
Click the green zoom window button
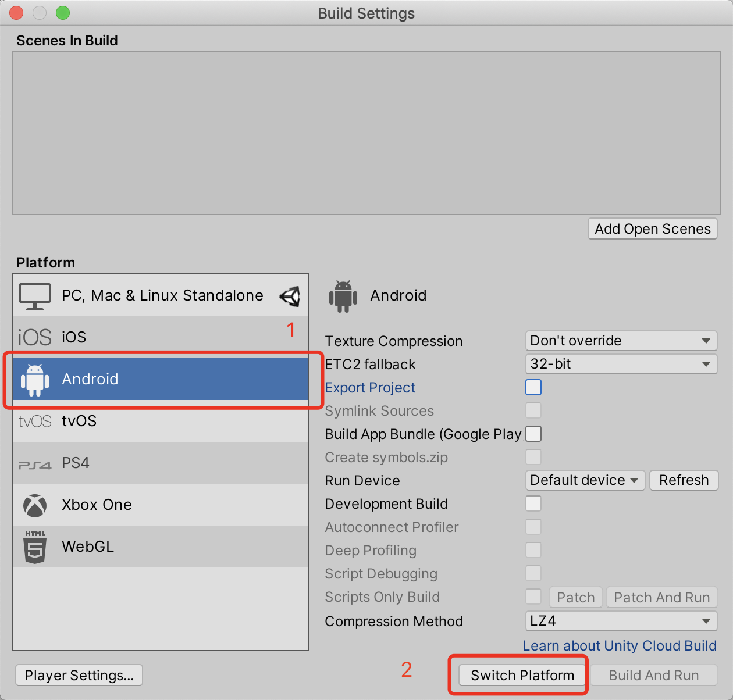pyautogui.click(x=63, y=13)
